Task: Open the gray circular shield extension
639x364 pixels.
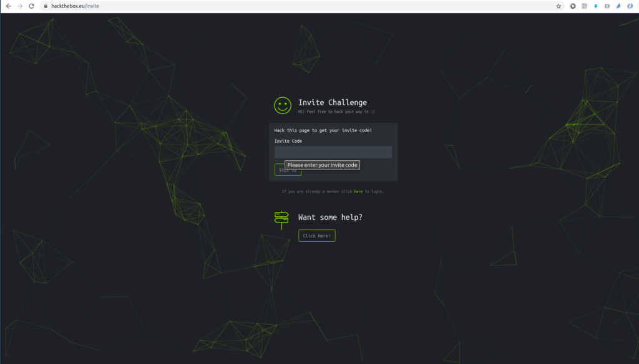Action: (x=573, y=6)
